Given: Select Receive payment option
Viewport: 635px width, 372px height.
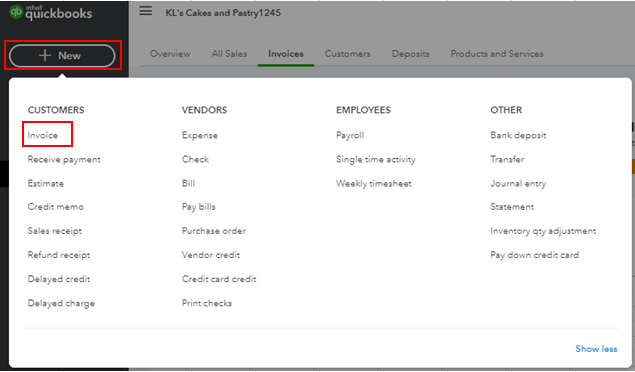Looking at the screenshot, I should pos(64,159).
